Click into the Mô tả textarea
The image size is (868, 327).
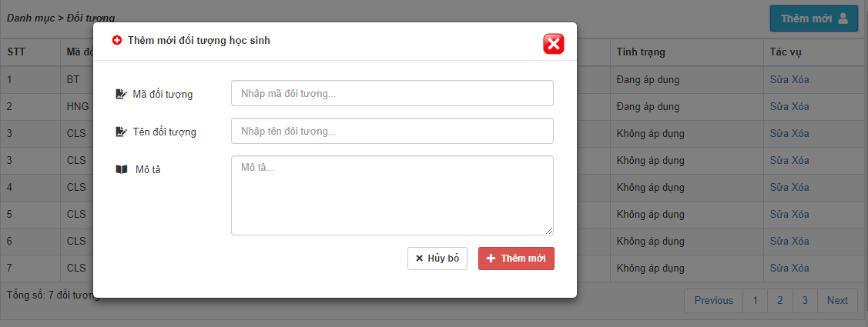pos(392,195)
